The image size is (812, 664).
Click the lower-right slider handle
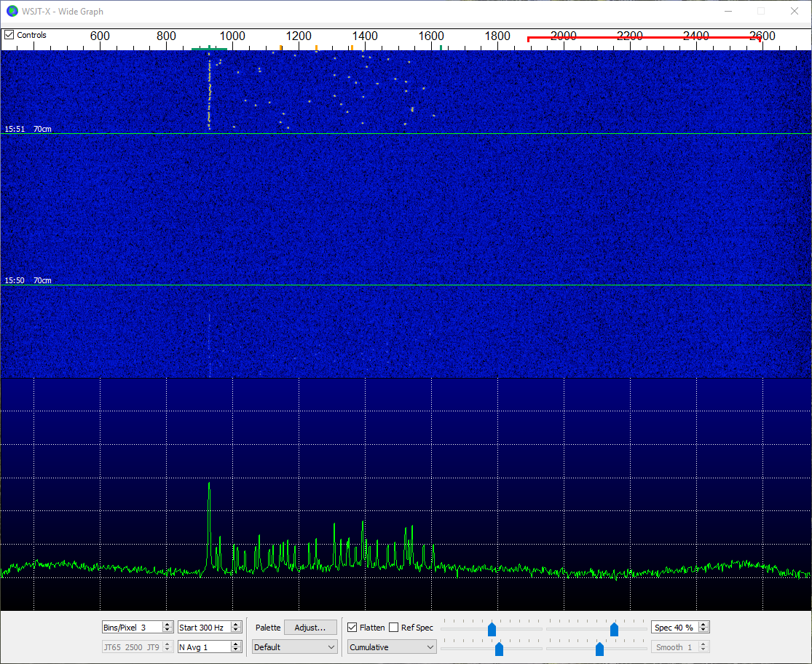599,649
